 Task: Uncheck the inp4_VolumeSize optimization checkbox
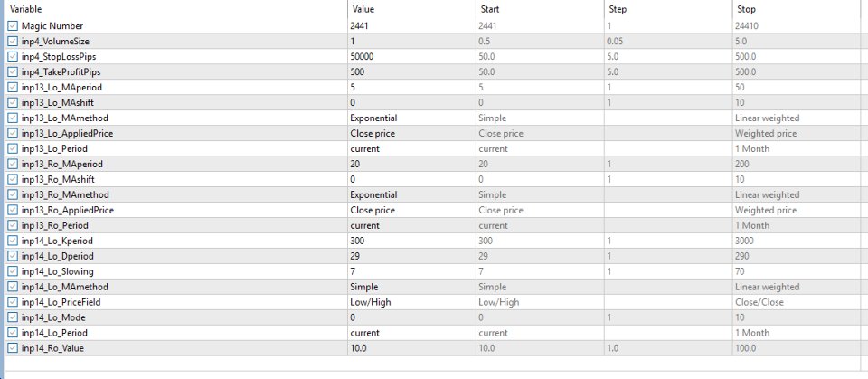12,42
